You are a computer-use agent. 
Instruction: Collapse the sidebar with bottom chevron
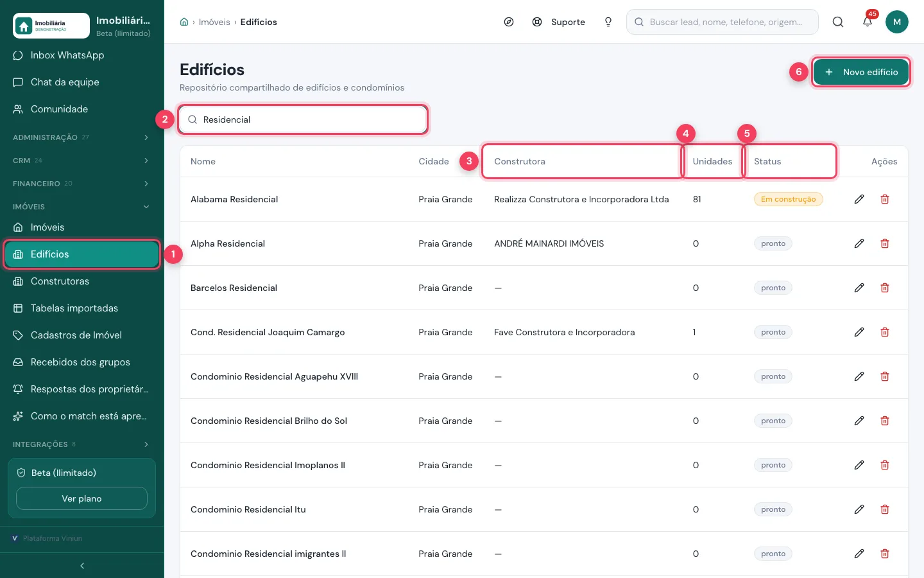coord(82,566)
